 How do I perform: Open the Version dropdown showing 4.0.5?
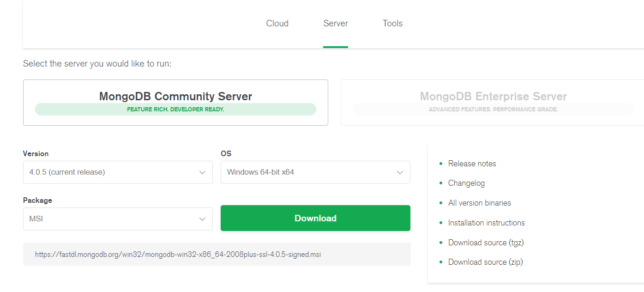click(118, 172)
